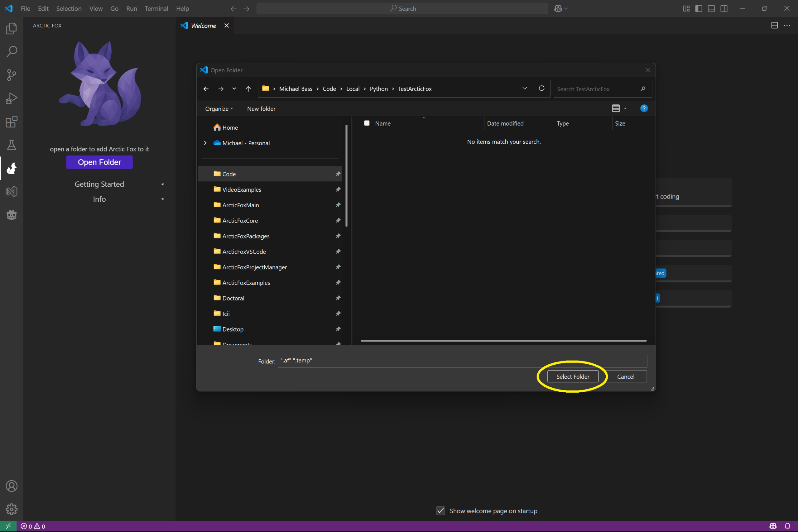This screenshot has height=532, width=798.
Task: Open the Selection menu
Action: coord(69,8)
